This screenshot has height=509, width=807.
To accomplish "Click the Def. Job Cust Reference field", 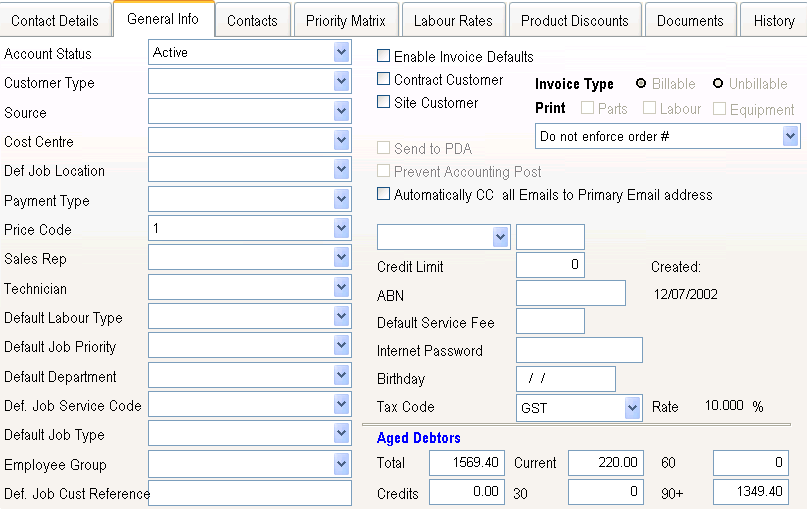I will (250, 493).
